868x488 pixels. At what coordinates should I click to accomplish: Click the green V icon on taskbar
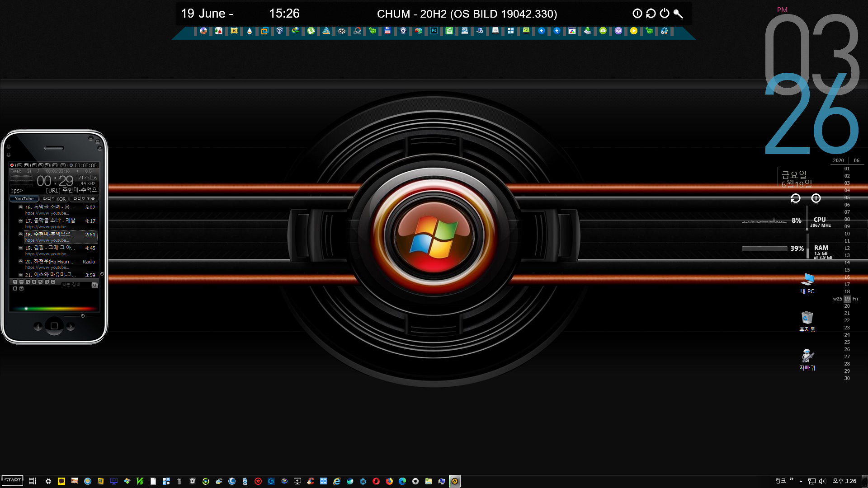[x=140, y=481]
